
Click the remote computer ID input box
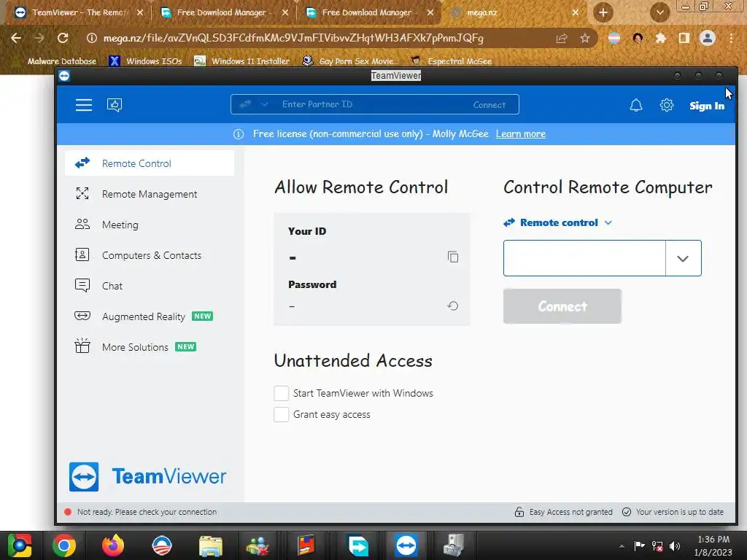point(584,258)
